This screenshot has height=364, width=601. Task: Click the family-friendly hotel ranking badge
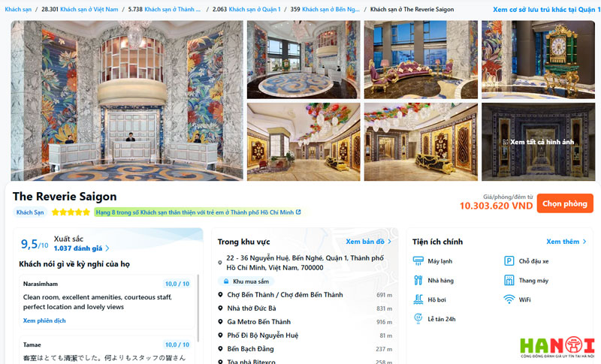(197, 212)
